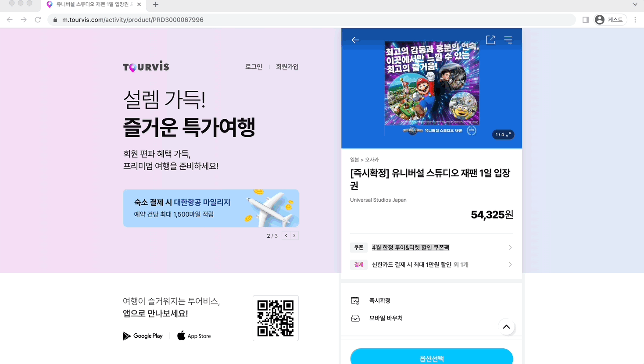Click the 일본 breadcrumb
Viewport: 644px width, 364px height.
click(354, 160)
